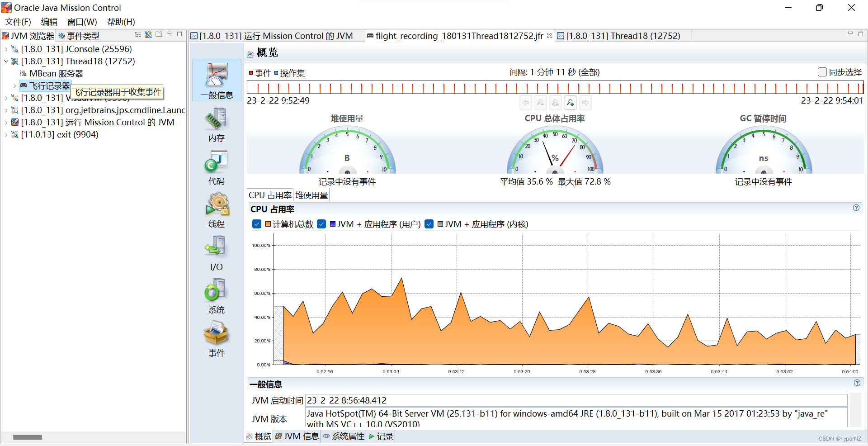Switch to the 事件类型 tab

pos(79,36)
